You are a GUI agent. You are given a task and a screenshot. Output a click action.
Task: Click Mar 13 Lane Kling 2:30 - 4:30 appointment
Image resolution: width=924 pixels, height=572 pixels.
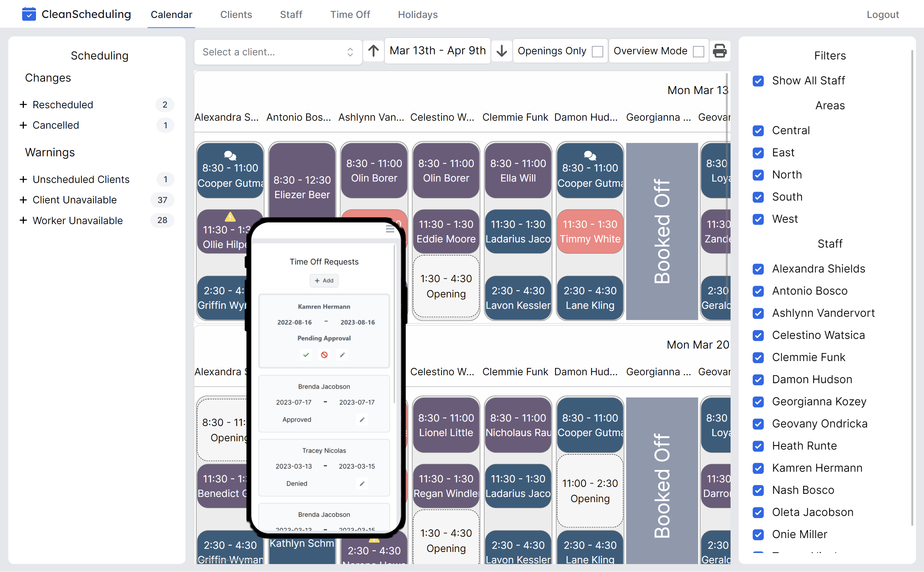coord(590,298)
